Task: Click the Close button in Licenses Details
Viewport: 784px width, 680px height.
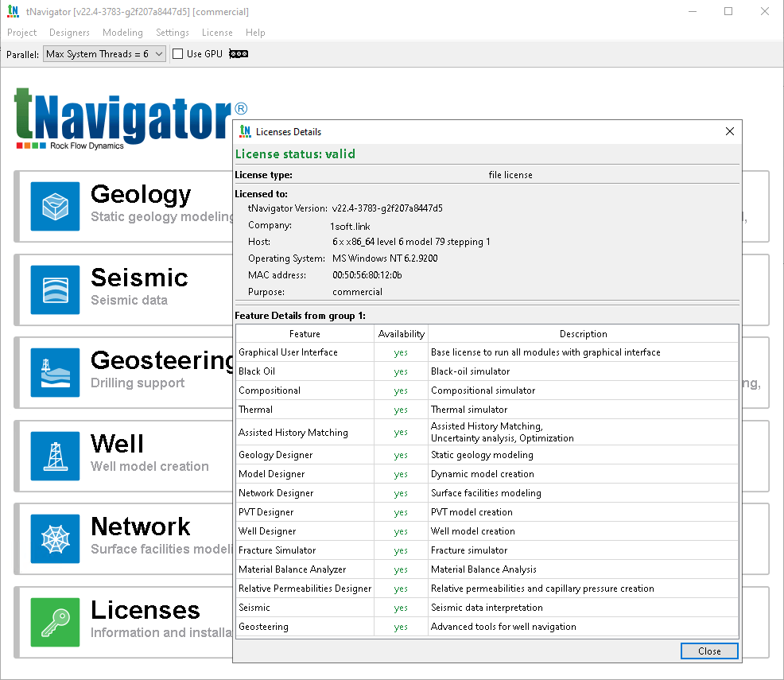Action: click(709, 651)
